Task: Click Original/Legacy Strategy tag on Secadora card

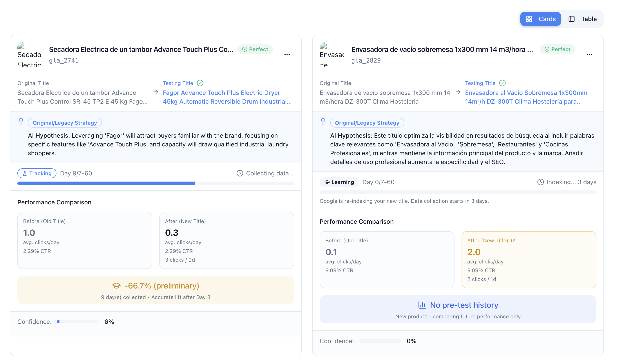Action: [65, 123]
